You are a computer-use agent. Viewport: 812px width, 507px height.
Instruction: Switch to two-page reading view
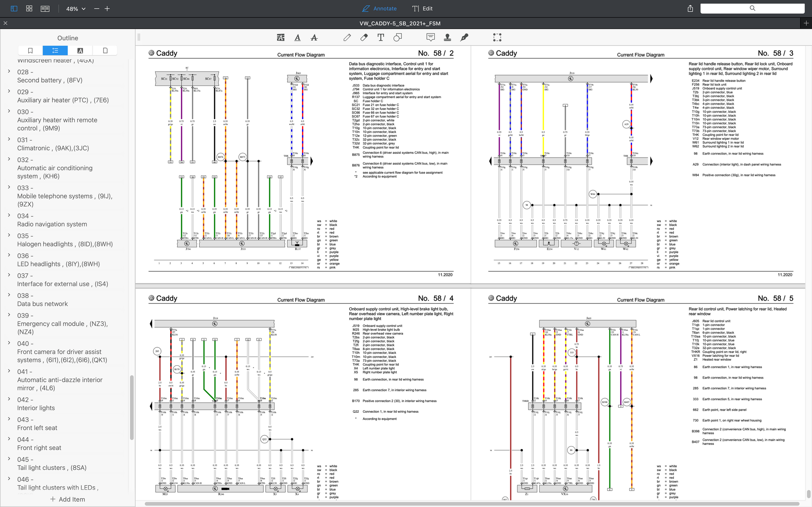pos(45,8)
